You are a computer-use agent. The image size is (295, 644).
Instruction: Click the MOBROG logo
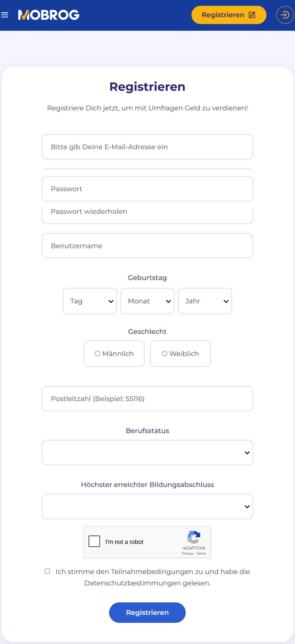[49, 15]
